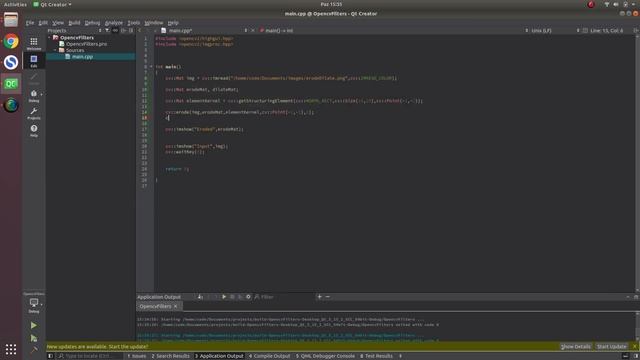Open the 1 Issues output pane
This screenshot has height=360, width=640.
pos(137,356)
